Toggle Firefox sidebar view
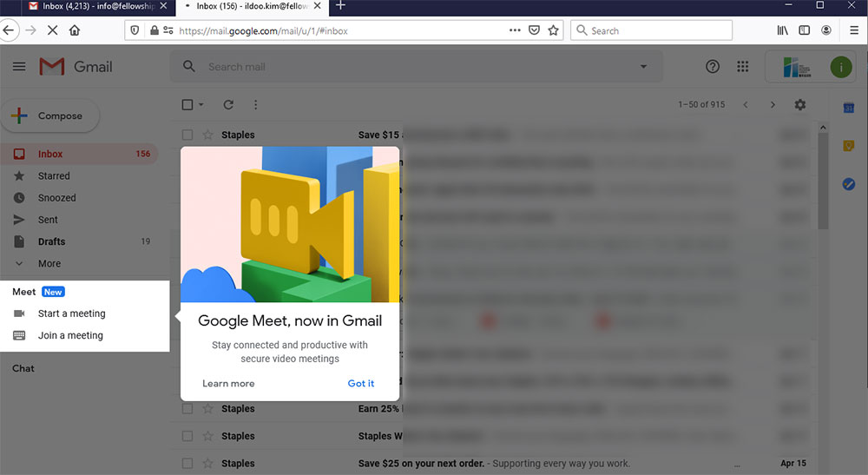868x475 pixels. 804,30
